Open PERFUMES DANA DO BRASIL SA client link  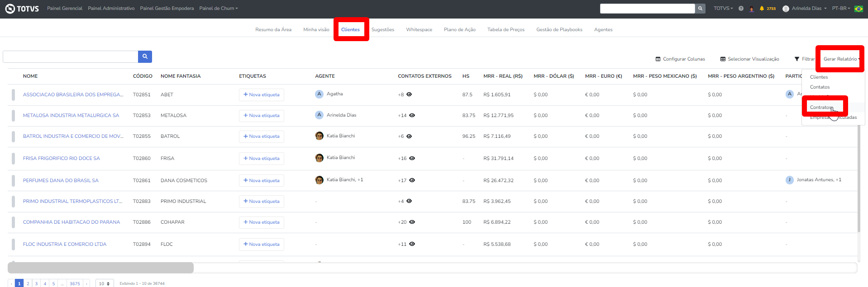point(61,181)
